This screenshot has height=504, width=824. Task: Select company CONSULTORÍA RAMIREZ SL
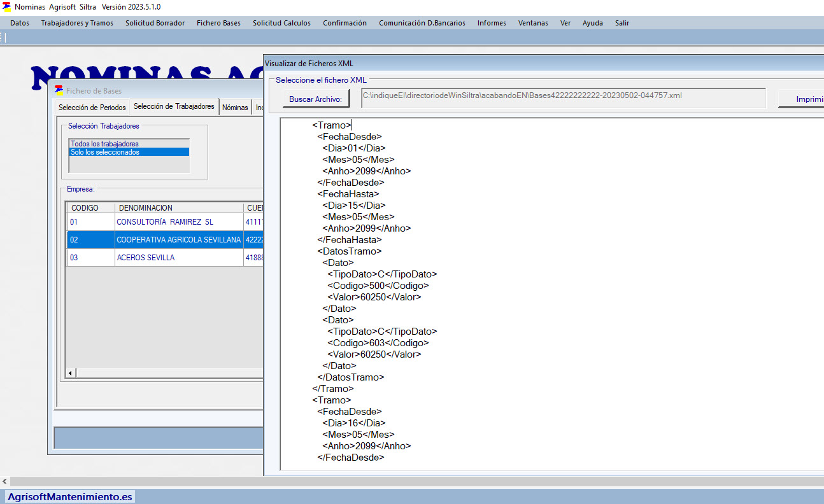[x=179, y=222]
